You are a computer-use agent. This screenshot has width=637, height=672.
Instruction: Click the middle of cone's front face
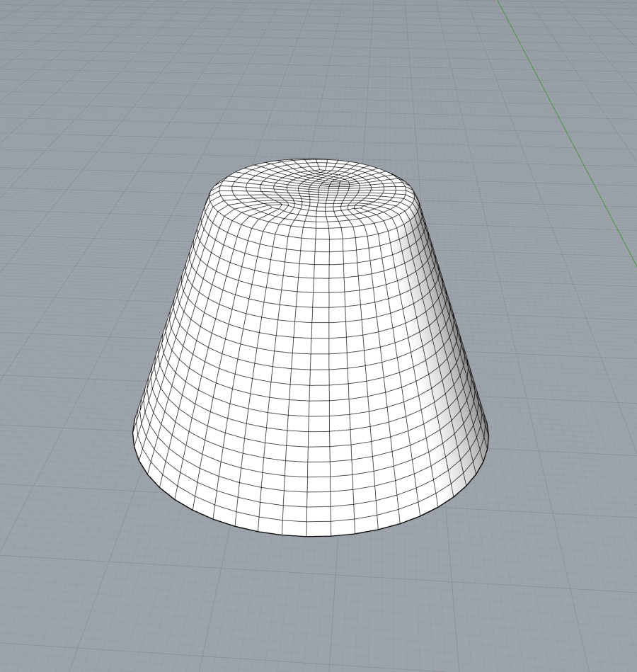coord(311,354)
